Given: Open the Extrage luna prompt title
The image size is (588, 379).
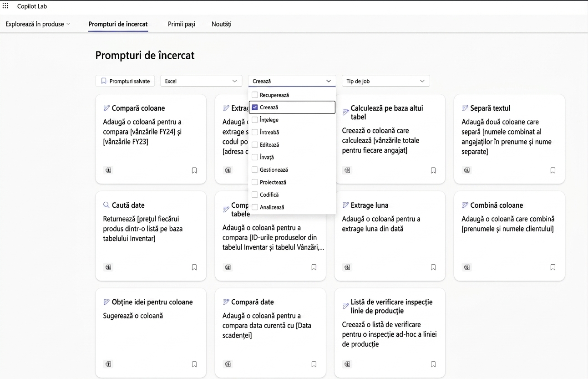Looking at the screenshot, I should click(x=370, y=205).
